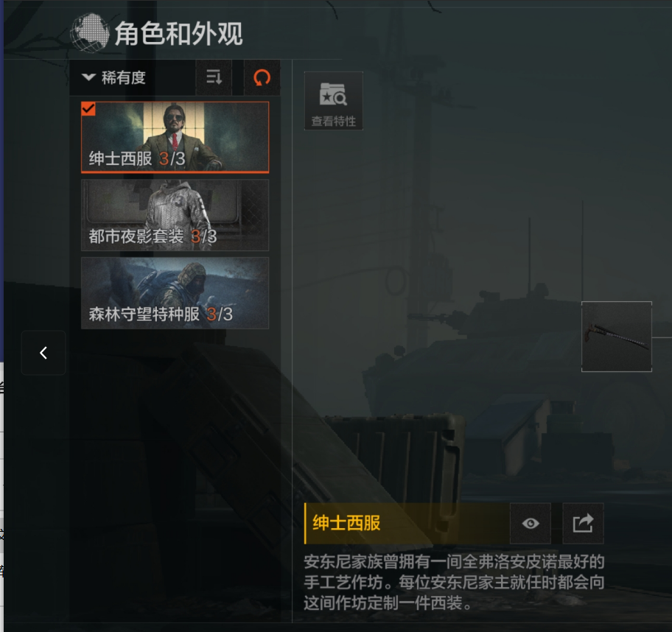Uncheck the orange checkbox on 绅士西服
The width and height of the screenshot is (672, 632).
click(x=88, y=109)
